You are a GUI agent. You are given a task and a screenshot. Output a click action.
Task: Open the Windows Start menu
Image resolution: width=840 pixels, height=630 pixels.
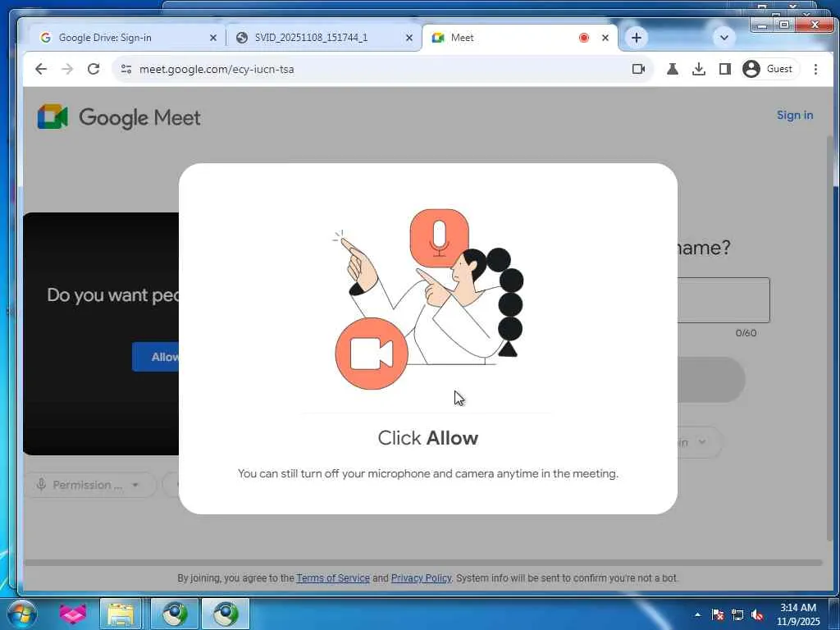pyautogui.click(x=21, y=614)
